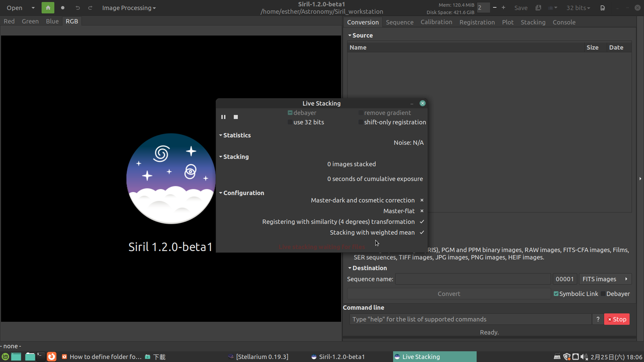This screenshot has height=362, width=644.
Task: Uncheck Symbolic Link in Destination
Action: pos(556,293)
